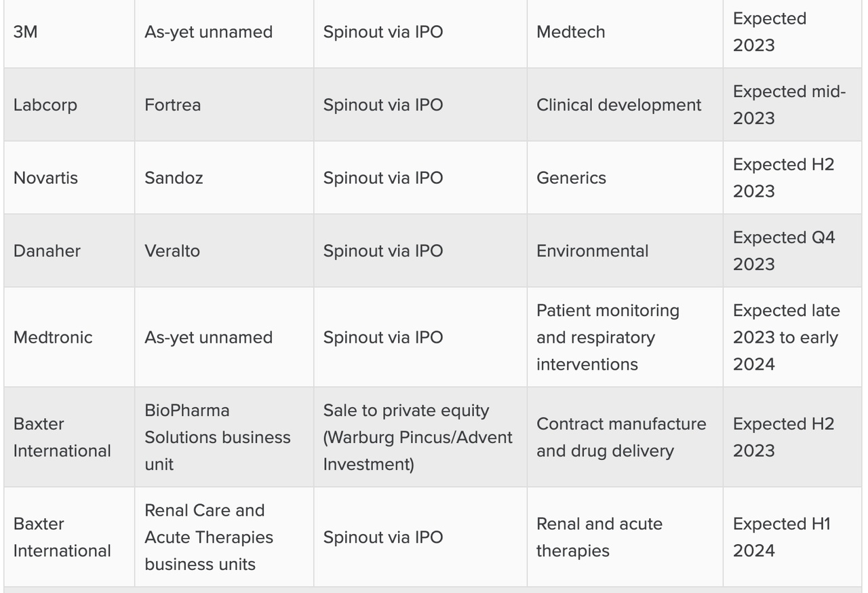Click Renal Care and Acute Therapies cell
868x593 pixels.
pos(208,537)
